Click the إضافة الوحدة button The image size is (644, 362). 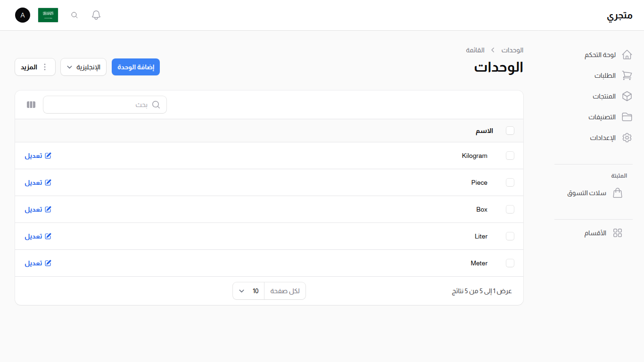point(135,67)
